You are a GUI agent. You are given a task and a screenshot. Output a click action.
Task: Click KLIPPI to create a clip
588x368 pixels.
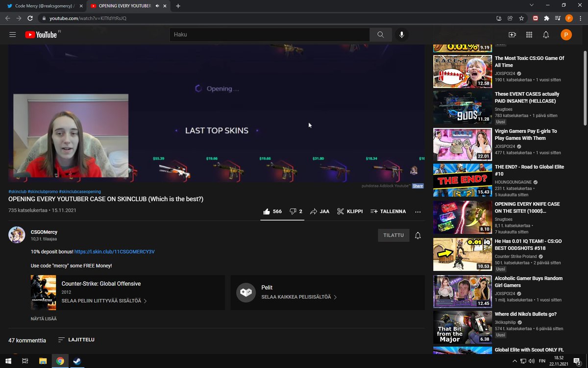(x=350, y=211)
